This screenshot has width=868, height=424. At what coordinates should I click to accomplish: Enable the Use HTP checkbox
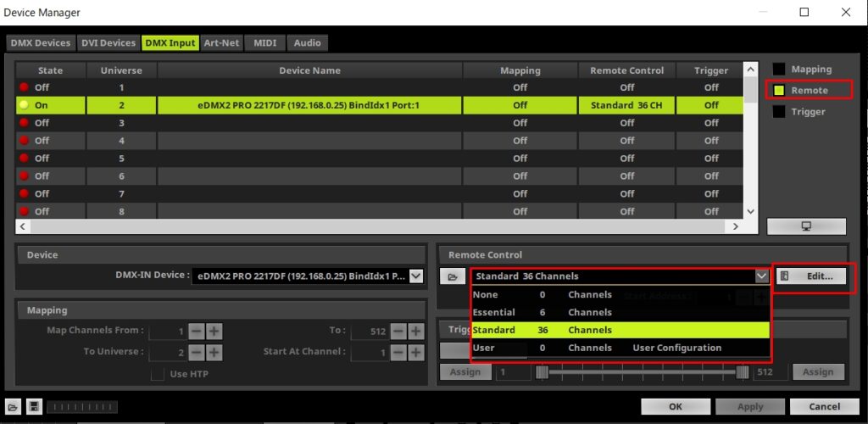click(158, 374)
